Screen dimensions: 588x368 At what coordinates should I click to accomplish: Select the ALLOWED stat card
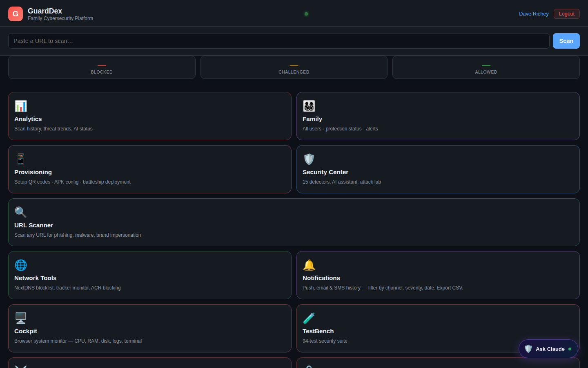[x=486, y=67]
